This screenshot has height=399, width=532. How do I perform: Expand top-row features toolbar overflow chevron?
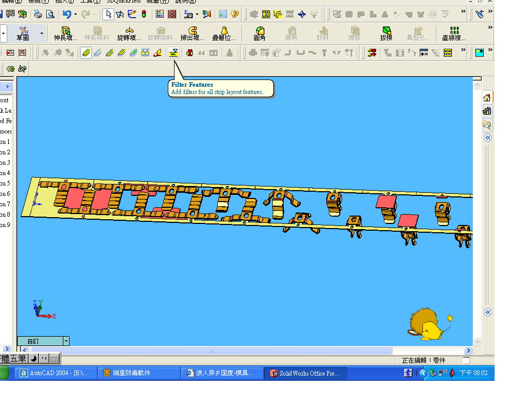click(463, 11)
